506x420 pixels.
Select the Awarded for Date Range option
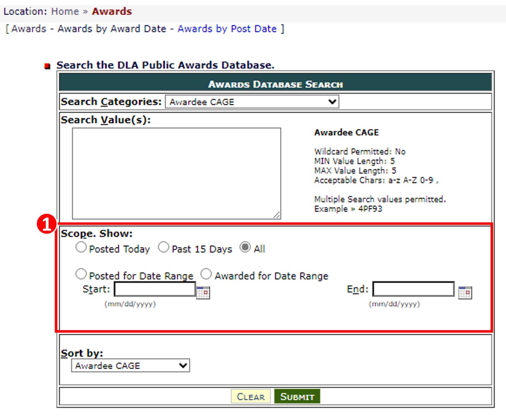206,274
